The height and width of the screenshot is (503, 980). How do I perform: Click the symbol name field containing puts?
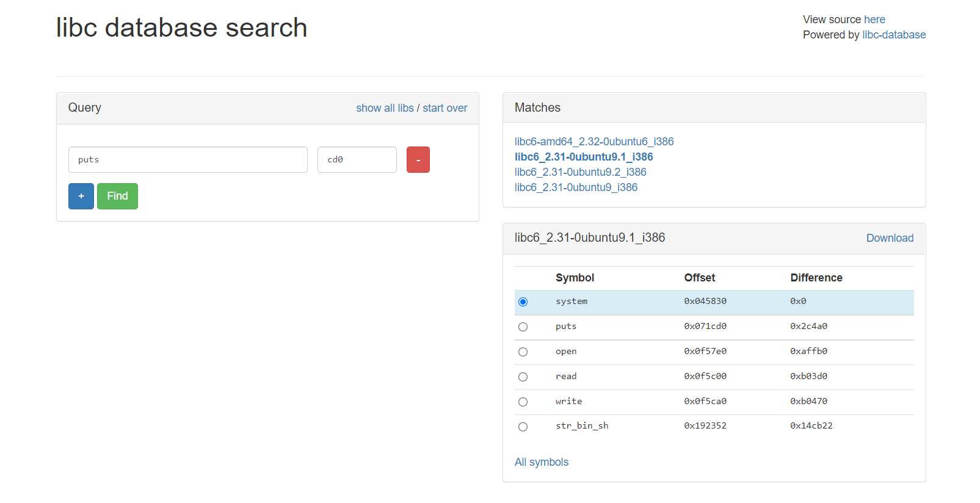pos(187,159)
